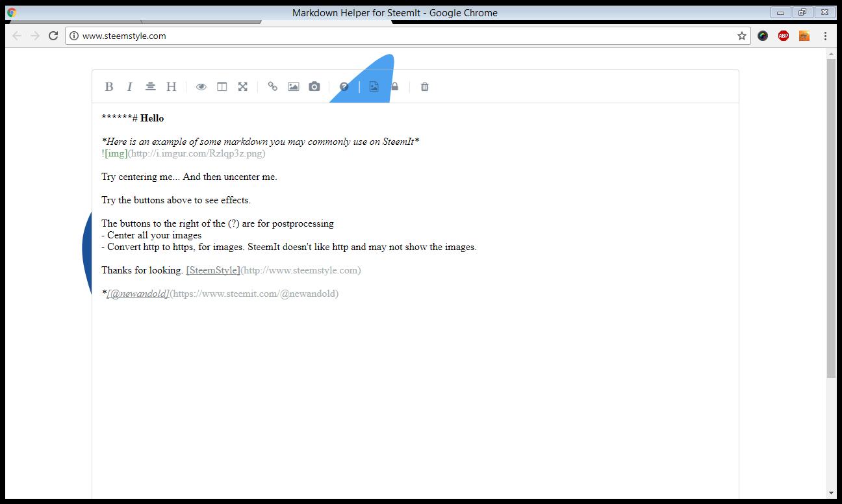842x504 pixels.
Task: Toggle side-by-side view icon
Action: pos(222,86)
